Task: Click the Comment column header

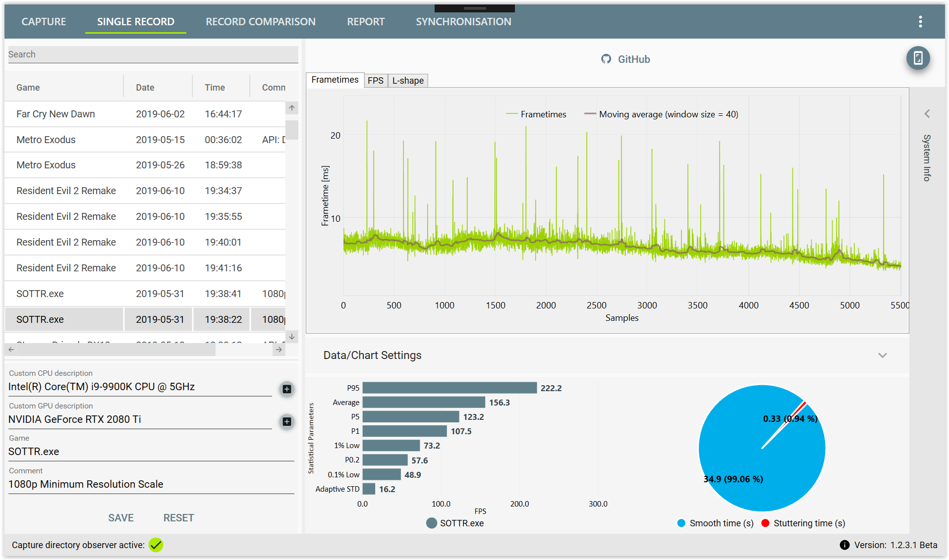Action: [274, 88]
